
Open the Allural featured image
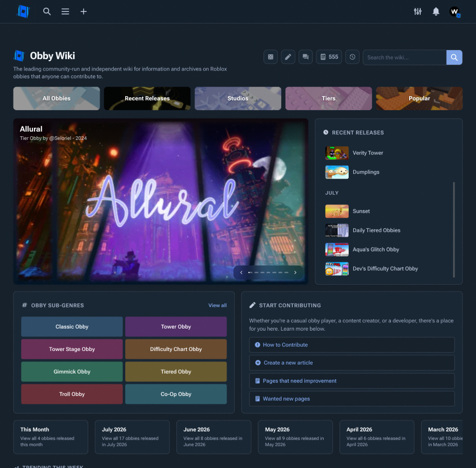click(x=161, y=202)
